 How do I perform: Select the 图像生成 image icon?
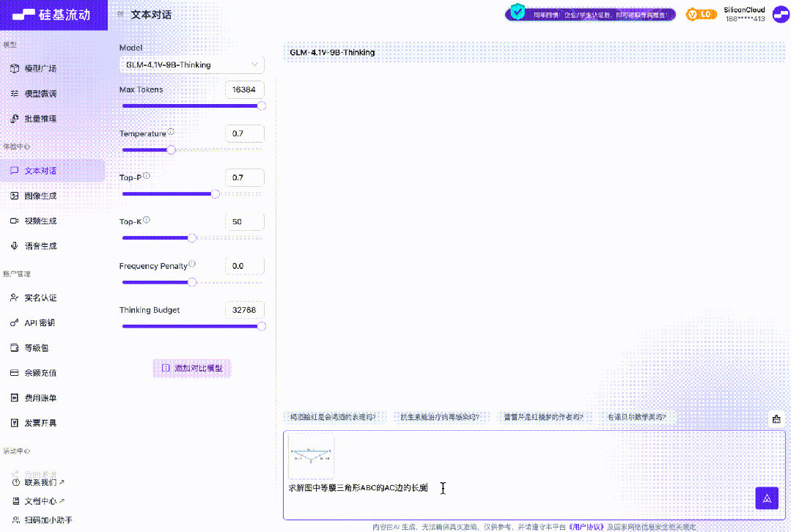pyautogui.click(x=15, y=196)
